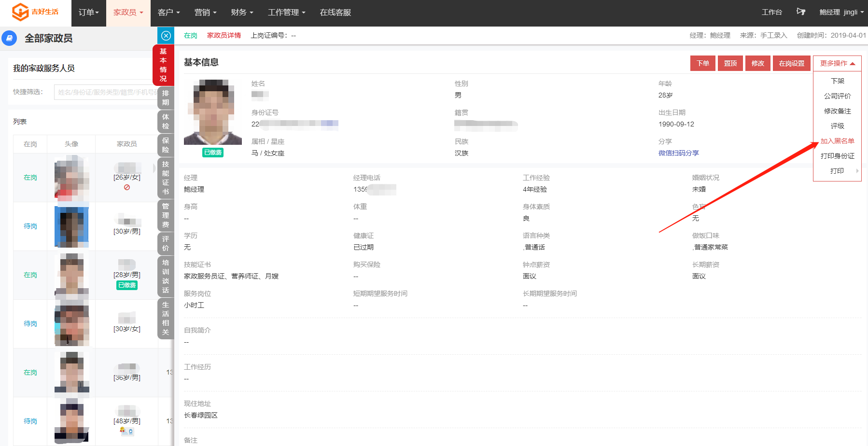Click 待岗 status in the [30岁/女] row

(x=30, y=324)
